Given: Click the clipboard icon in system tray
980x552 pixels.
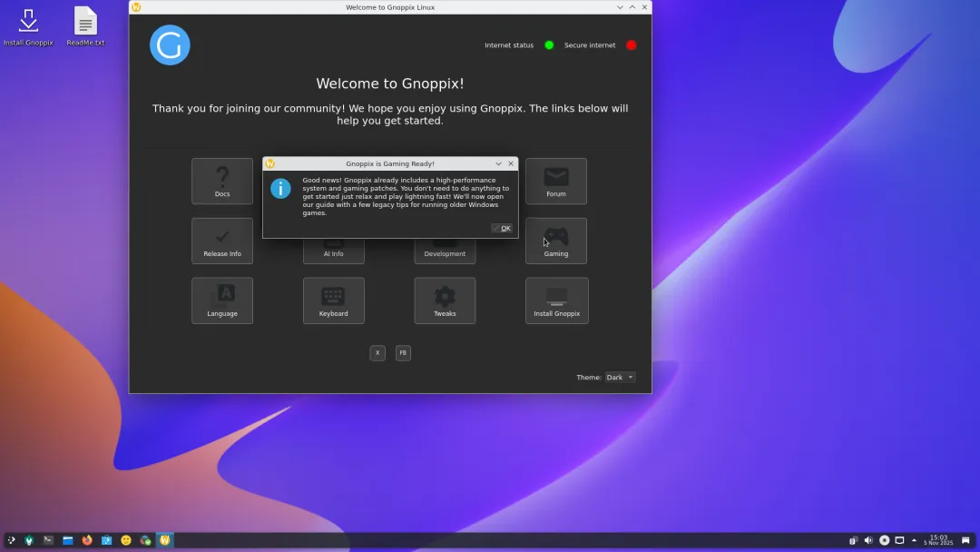Looking at the screenshot, I should 853,540.
